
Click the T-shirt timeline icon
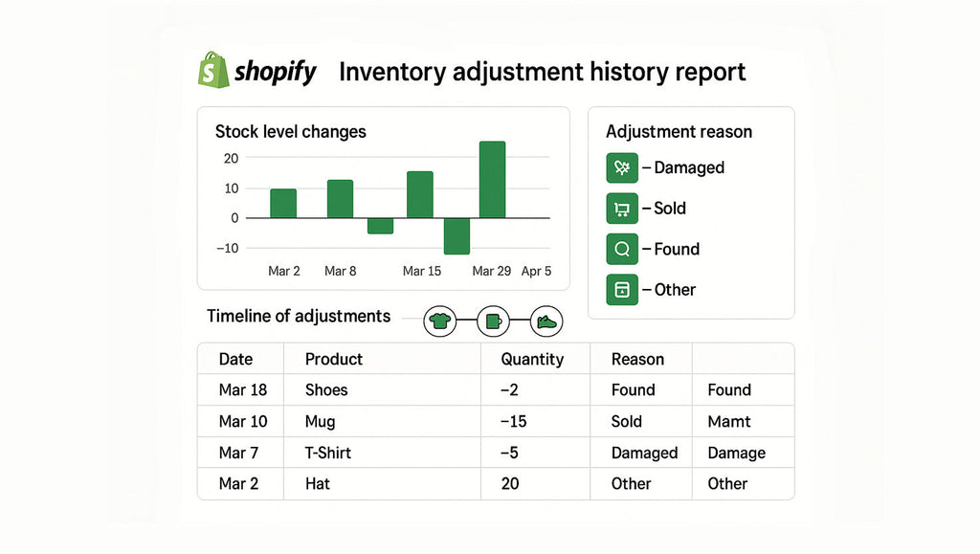(439, 321)
